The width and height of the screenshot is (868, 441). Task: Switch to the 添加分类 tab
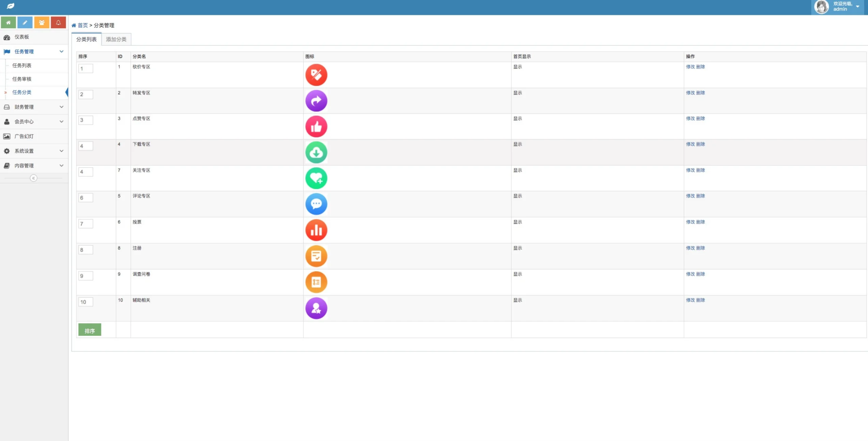point(116,39)
